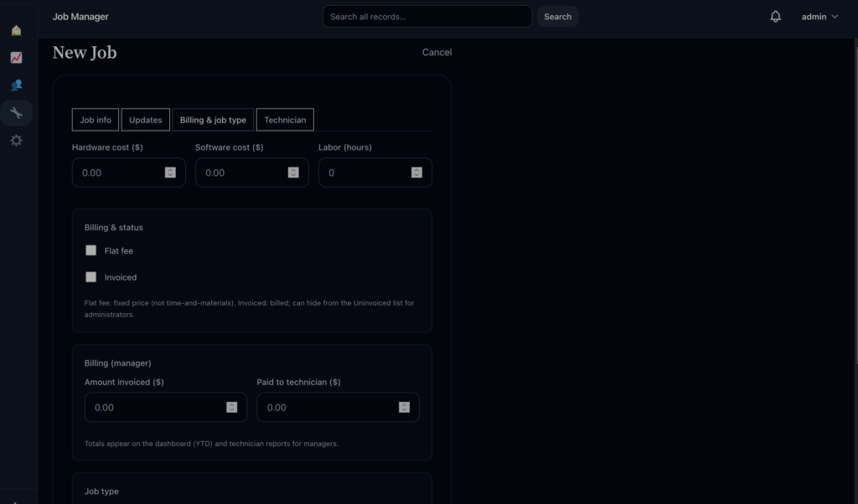
Task: Open the people/users icon in sidebar
Action: pyautogui.click(x=16, y=85)
